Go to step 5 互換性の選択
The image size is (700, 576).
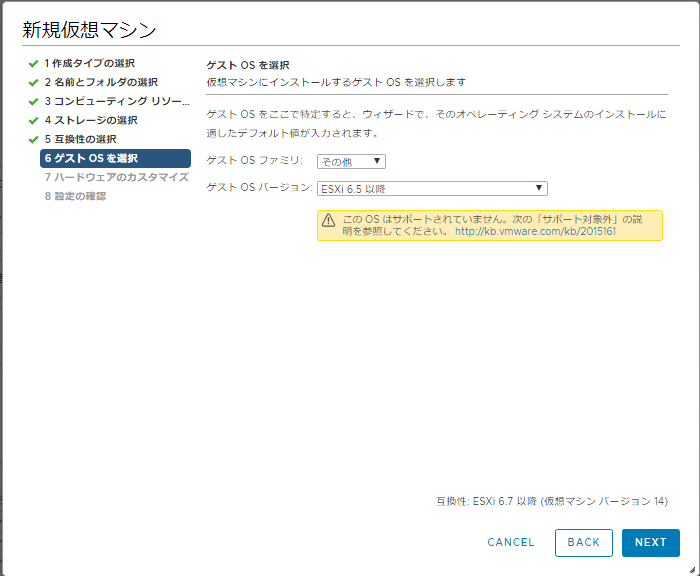tap(80, 139)
